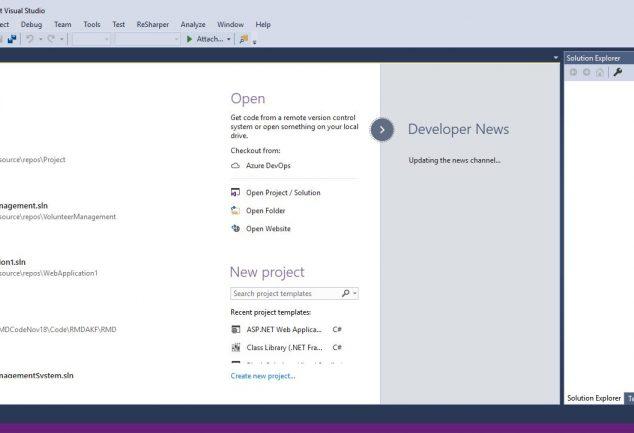This screenshot has height=433, width=634.
Task: Click recent path source\repos\Project
Action: 32,160
